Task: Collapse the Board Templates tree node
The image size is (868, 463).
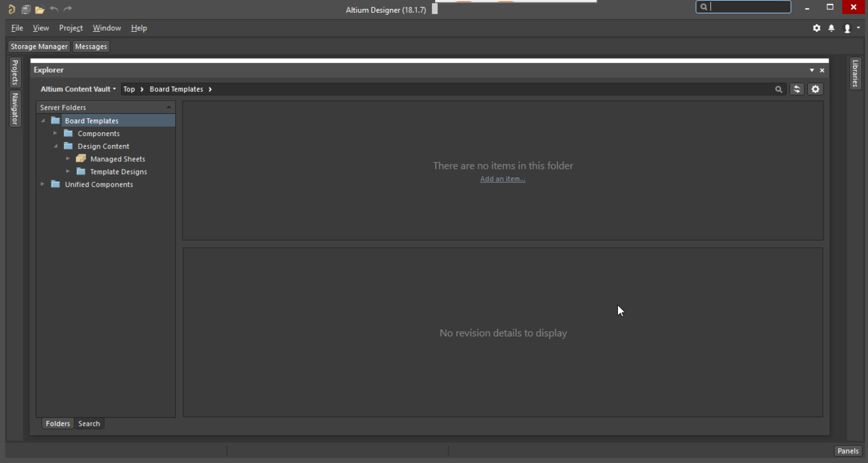Action: tap(43, 120)
